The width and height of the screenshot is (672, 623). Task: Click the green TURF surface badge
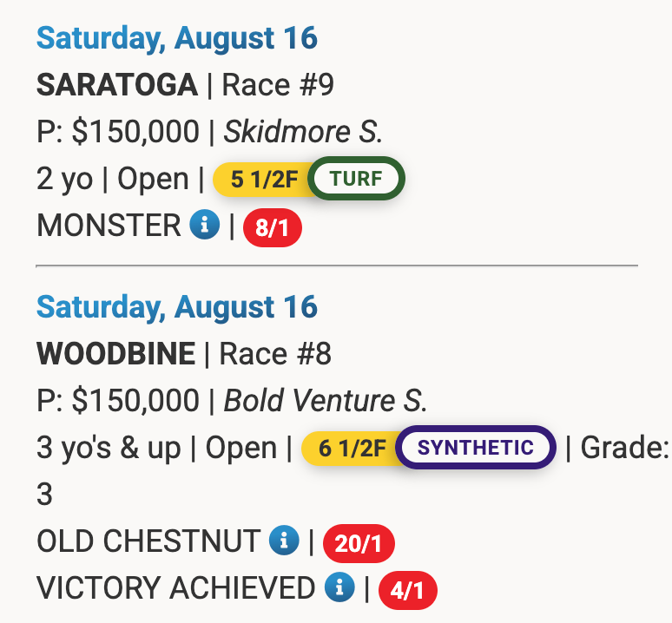357,180
